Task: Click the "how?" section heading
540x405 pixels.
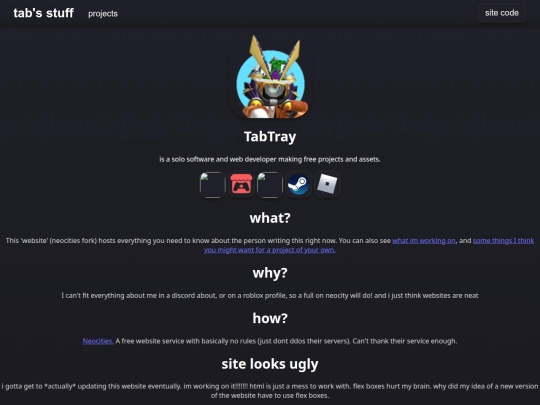Action: tap(270, 318)
